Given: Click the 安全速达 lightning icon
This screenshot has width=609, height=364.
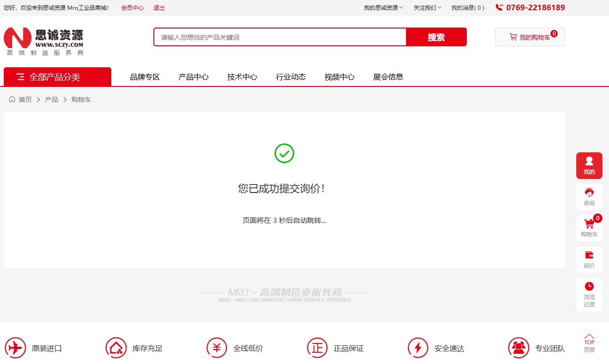Looking at the screenshot, I should [x=418, y=348].
